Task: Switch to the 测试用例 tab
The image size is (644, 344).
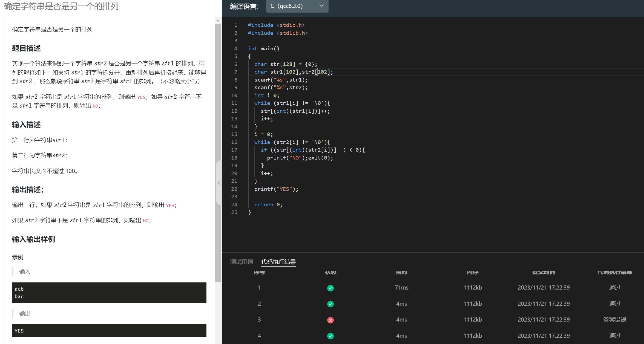Action: point(242,262)
